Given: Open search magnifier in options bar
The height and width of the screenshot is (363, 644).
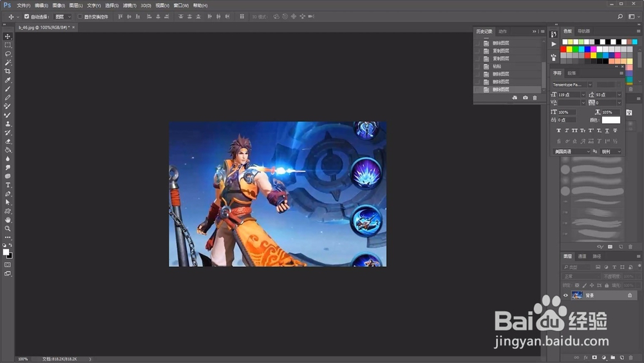Looking at the screenshot, I should (620, 17).
